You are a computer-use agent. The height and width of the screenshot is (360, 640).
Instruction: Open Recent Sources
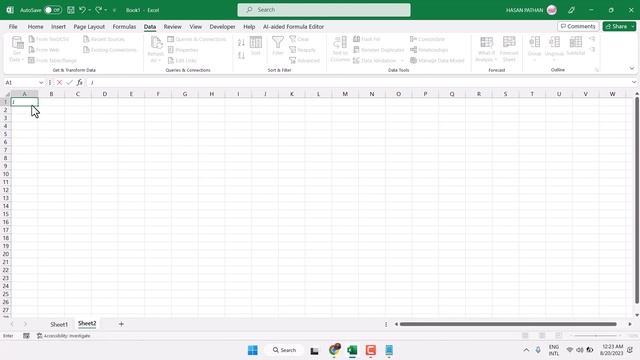[x=104, y=39]
